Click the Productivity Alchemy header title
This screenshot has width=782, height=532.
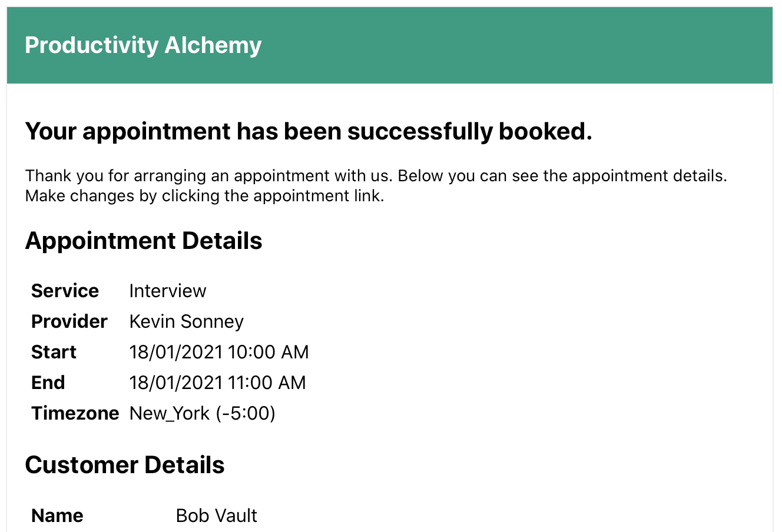[143, 45]
